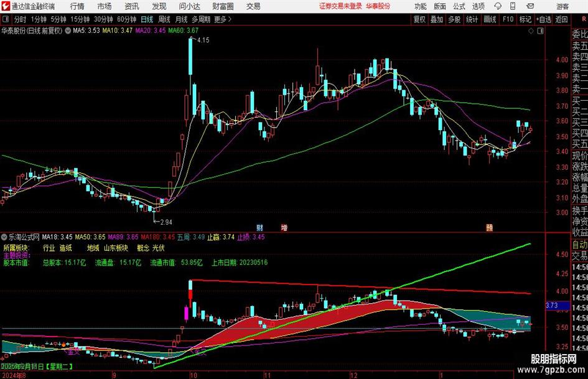This screenshot has height=379, width=588.
Task: Click the 光伏 concept label
Action: (158, 248)
